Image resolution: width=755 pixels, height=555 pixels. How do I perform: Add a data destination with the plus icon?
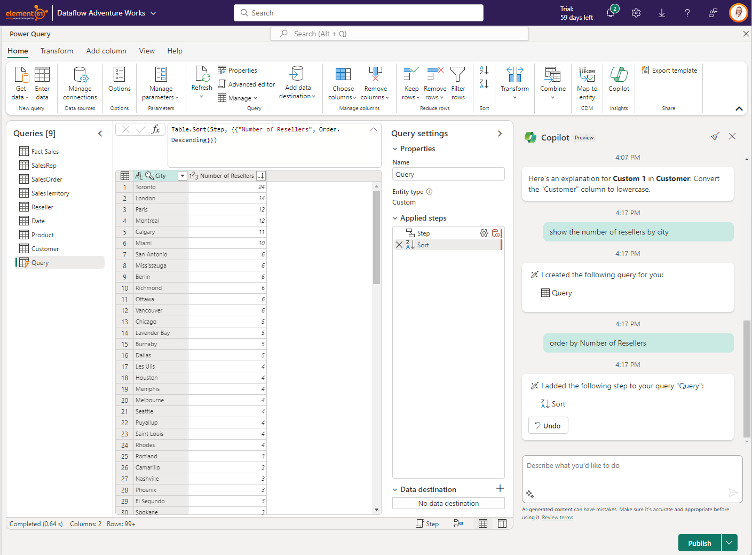tap(499, 488)
